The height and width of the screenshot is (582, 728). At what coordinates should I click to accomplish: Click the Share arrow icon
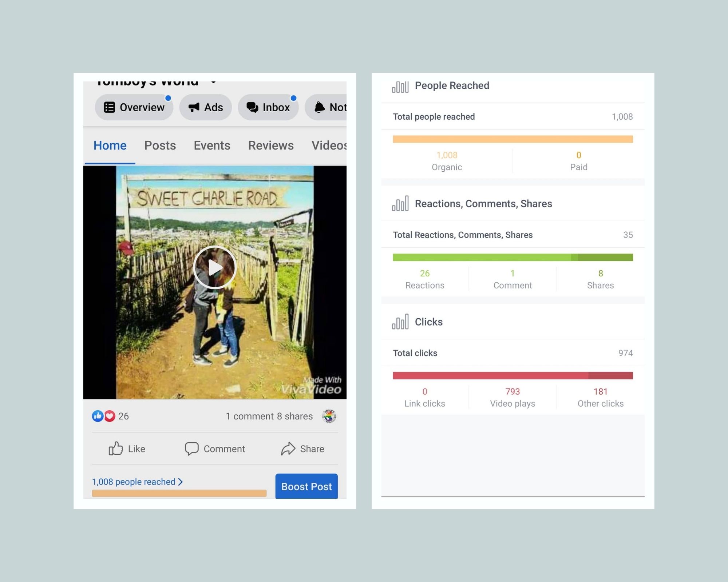point(288,449)
